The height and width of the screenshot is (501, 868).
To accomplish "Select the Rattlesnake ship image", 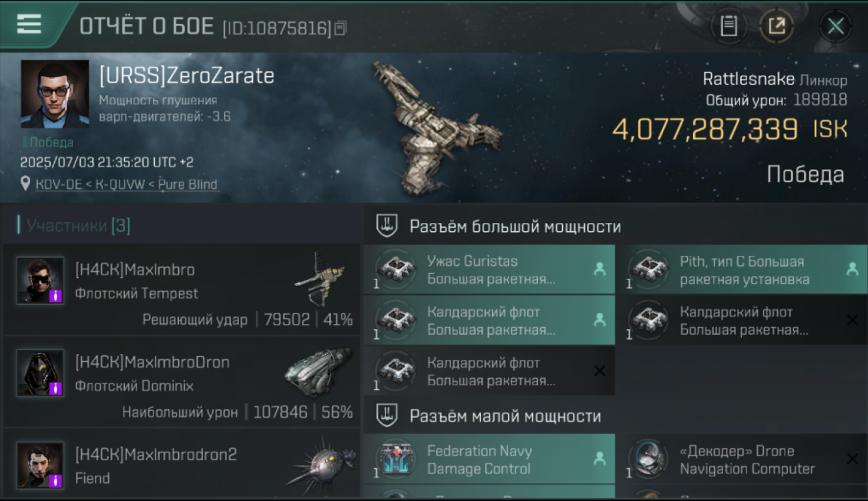I will [x=437, y=126].
